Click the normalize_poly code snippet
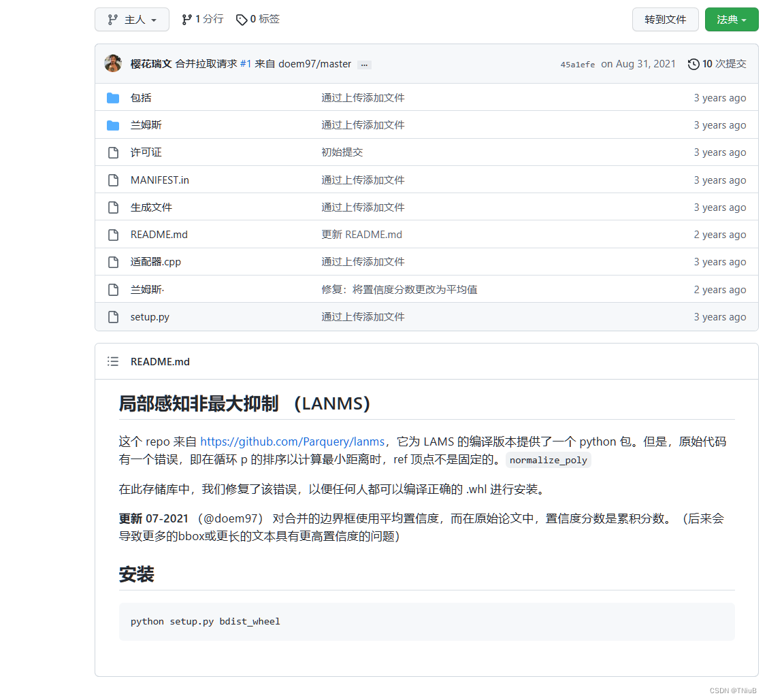This screenshot has width=767, height=700. [548, 460]
